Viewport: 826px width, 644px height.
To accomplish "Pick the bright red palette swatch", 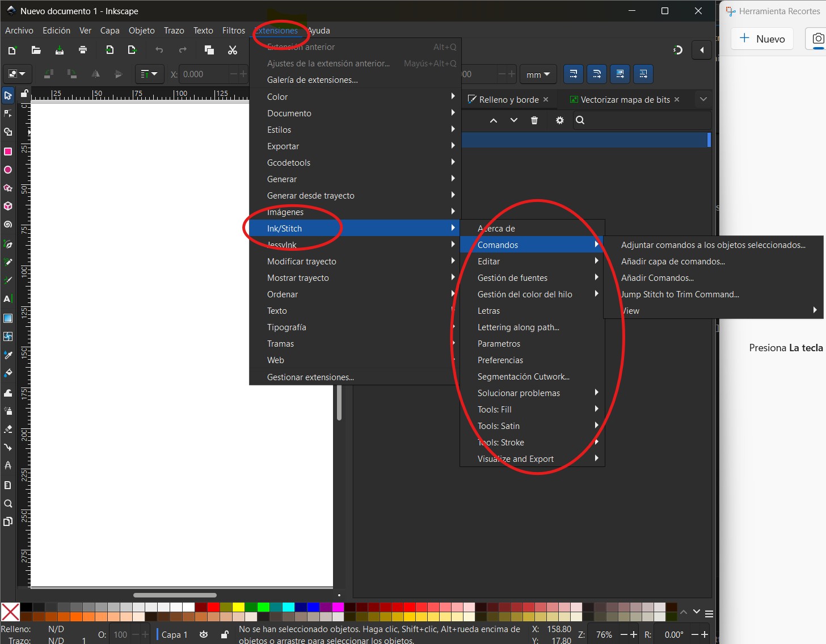I will pos(213,607).
